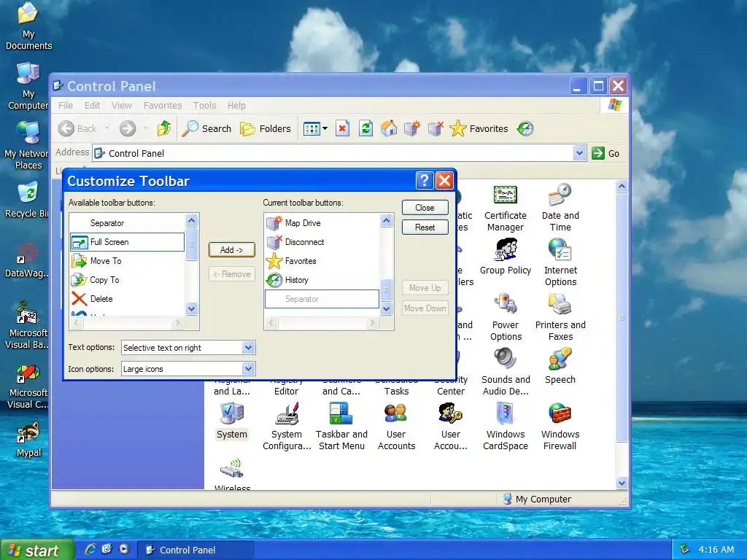Open the Address bar dropdown arrow
The height and width of the screenshot is (560, 747).
tap(579, 153)
